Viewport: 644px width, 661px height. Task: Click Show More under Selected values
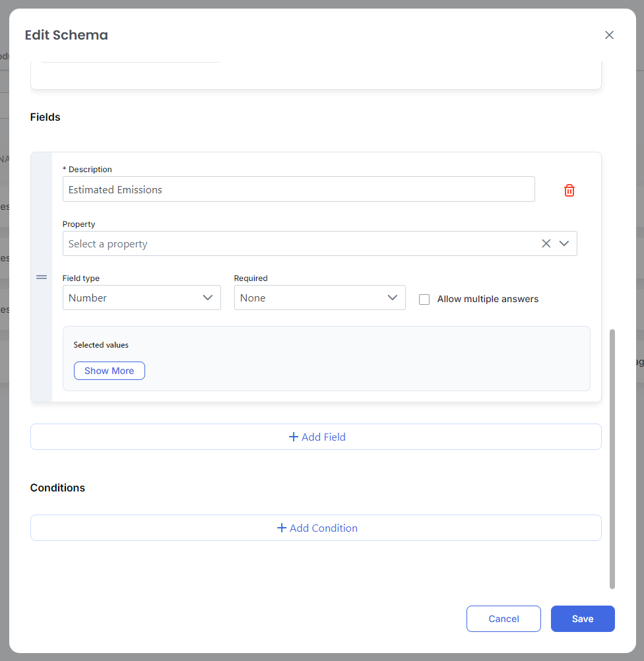[x=110, y=371]
